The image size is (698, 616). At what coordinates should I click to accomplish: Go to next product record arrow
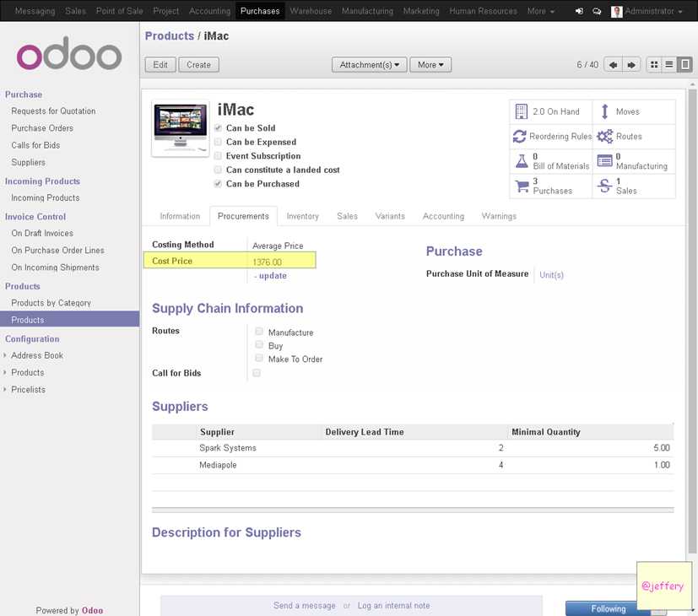tap(631, 65)
